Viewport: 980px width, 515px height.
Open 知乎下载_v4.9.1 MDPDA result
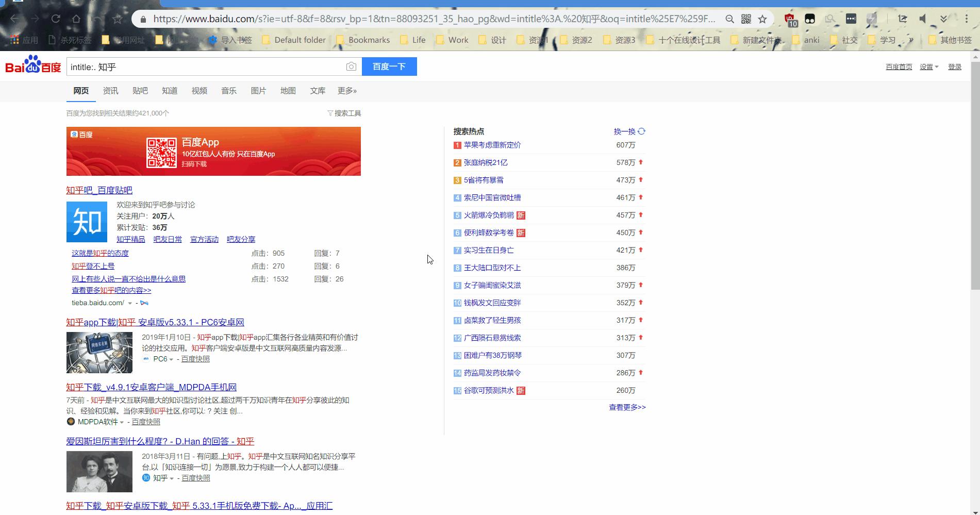coord(151,387)
